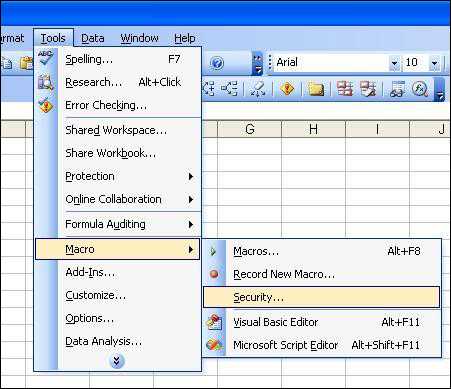This screenshot has height=389, width=451.
Task: Open Add-Ins... from Tools menu
Action: click(x=118, y=272)
